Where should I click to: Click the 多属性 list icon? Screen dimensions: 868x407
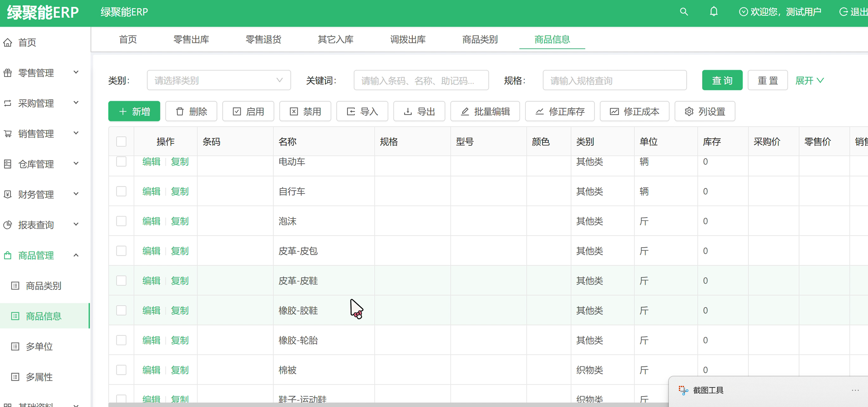point(15,377)
